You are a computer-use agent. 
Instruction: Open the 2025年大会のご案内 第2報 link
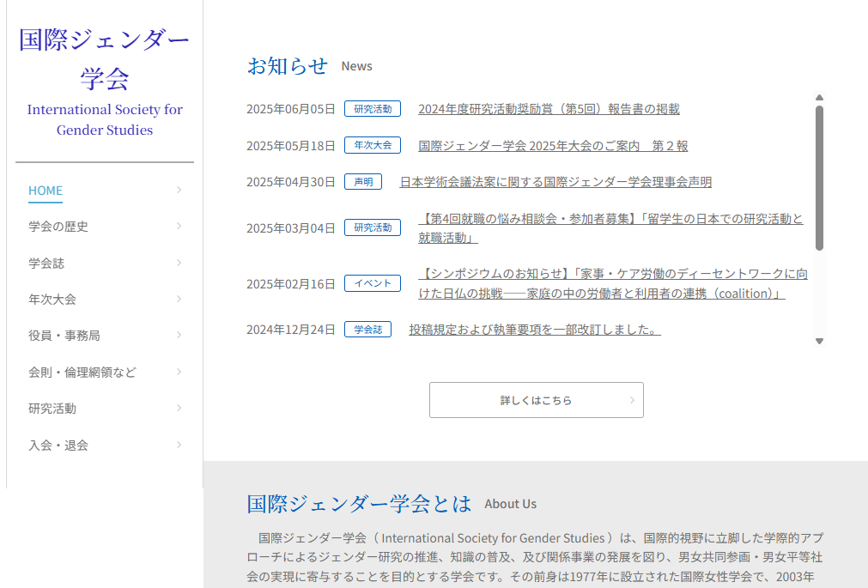(x=553, y=146)
